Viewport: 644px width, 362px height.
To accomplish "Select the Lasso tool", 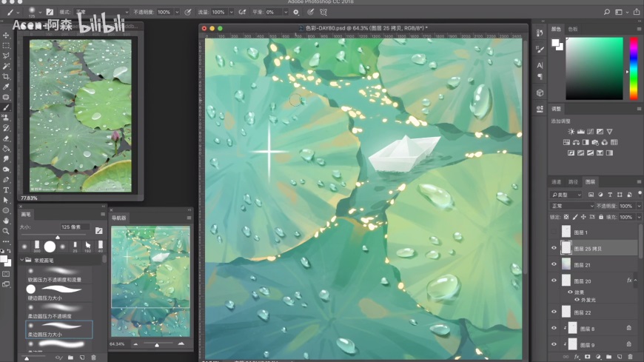I will (6, 56).
